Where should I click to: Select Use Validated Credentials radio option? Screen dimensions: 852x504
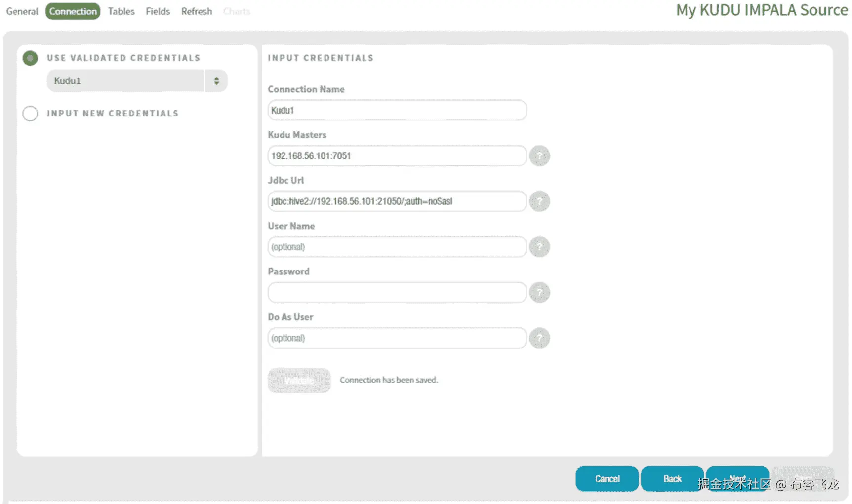(x=30, y=58)
